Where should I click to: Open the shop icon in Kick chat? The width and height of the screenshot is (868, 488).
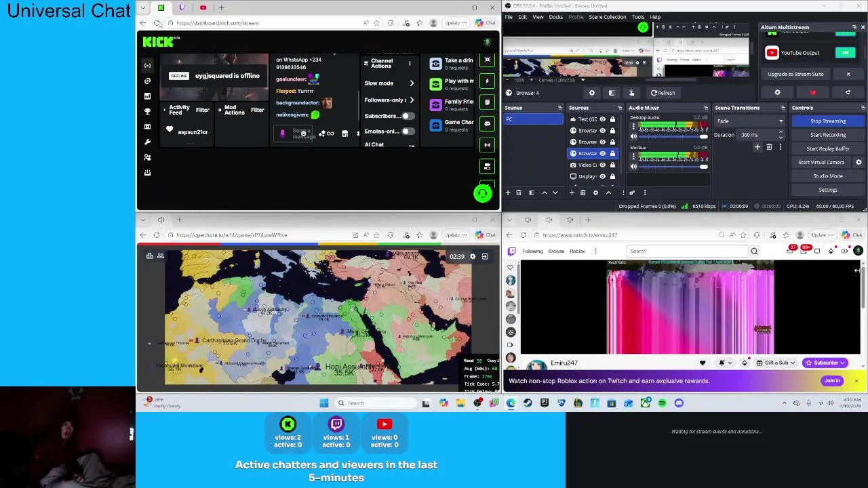point(344,134)
